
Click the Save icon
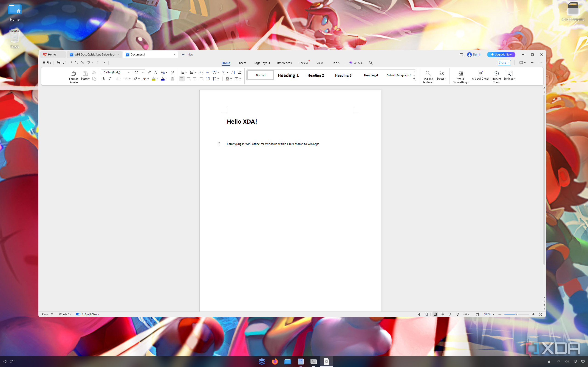[64, 62]
